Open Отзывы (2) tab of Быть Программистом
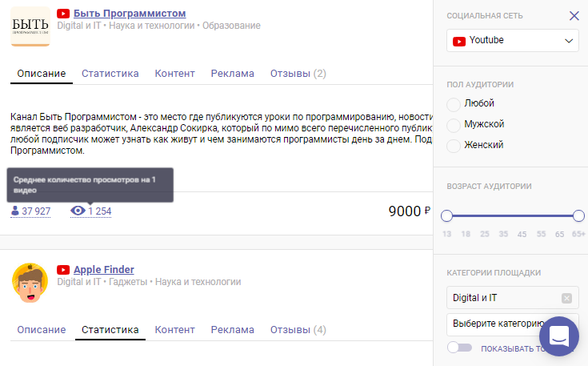Viewport: 588px width, 366px height. click(298, 74)
